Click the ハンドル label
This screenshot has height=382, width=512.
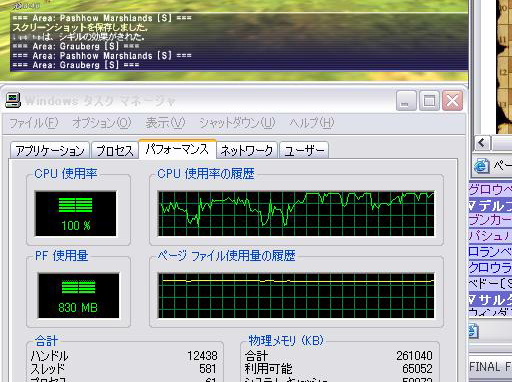point(49,356)
